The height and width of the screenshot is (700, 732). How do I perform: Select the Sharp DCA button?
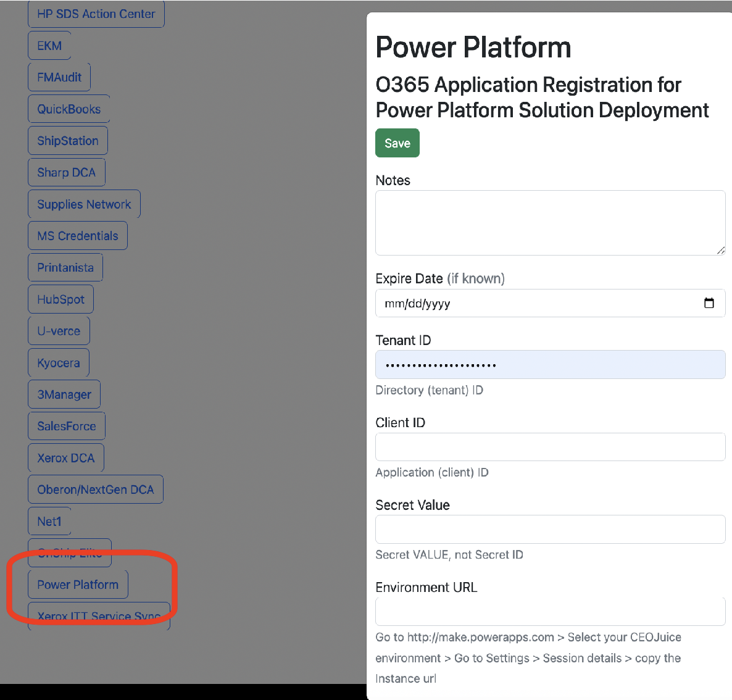66,172
